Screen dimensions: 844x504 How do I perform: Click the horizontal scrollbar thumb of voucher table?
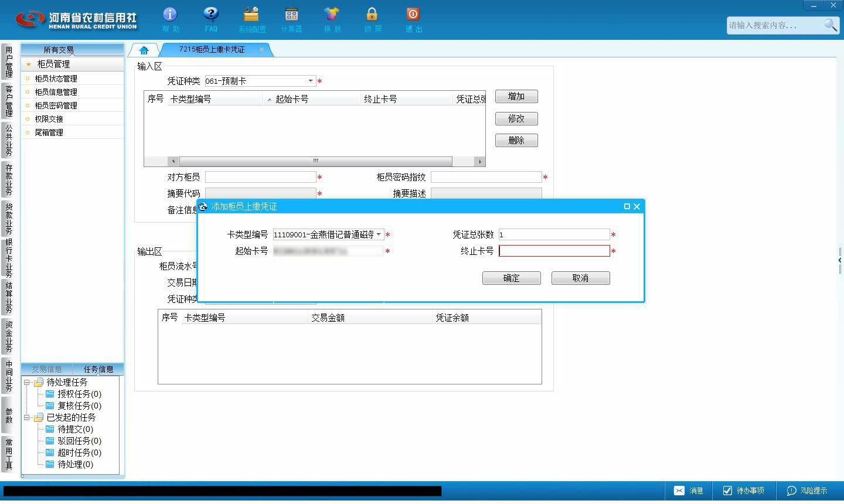315,161
